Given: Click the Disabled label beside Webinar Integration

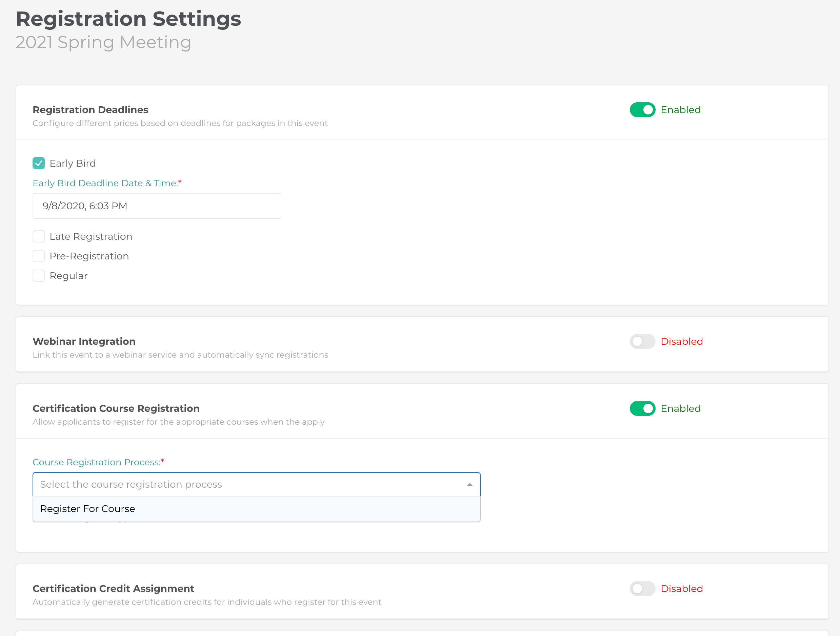Looking at the screenshot, I should pos(682,341).
